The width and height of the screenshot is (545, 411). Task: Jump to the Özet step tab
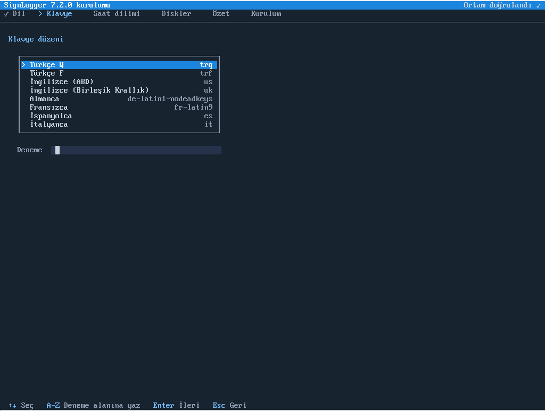[x=221, y=14]
